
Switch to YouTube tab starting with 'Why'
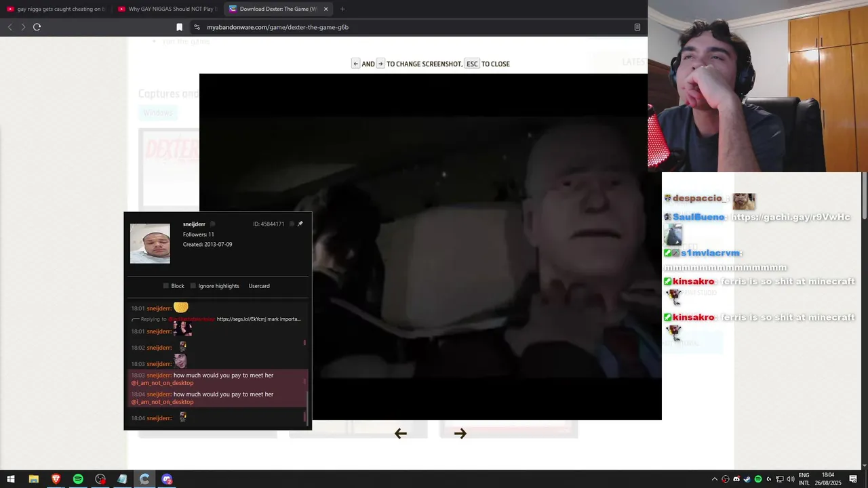(x=167, y=9)
